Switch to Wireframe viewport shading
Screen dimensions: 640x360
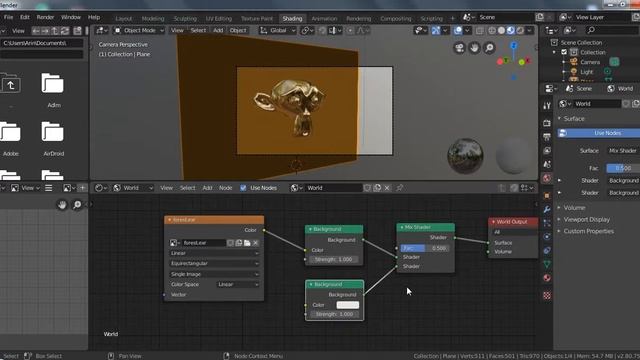[x=492, y=31]
